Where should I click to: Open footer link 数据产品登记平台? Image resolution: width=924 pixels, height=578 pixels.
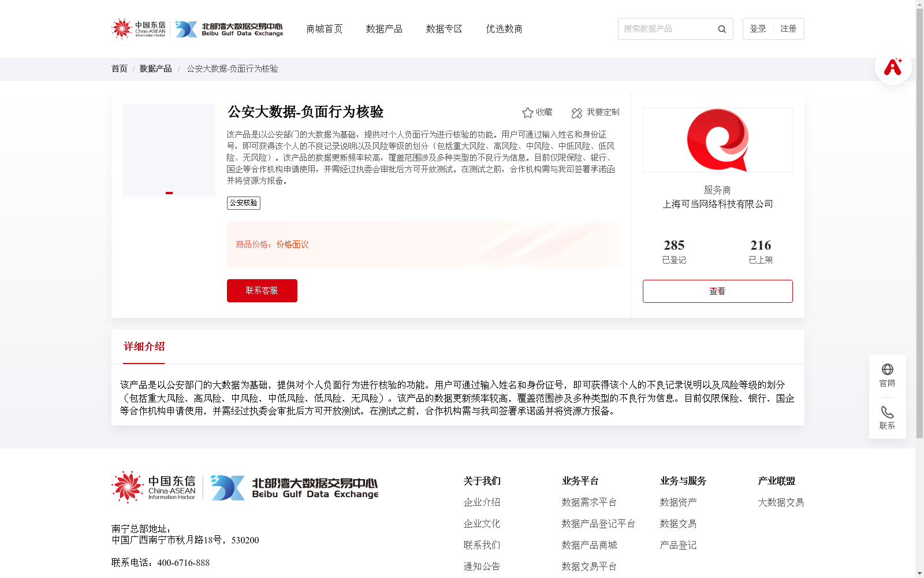coord(598,524)
